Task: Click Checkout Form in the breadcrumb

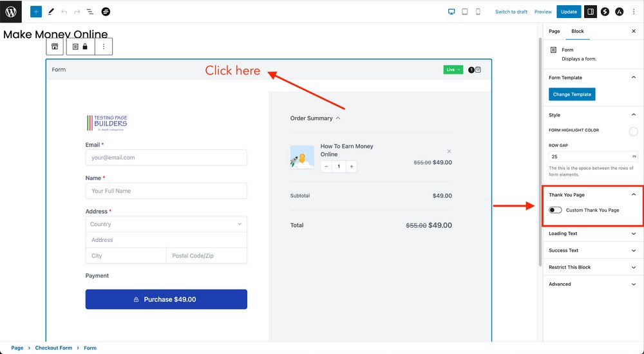Action: pos(53,348)
